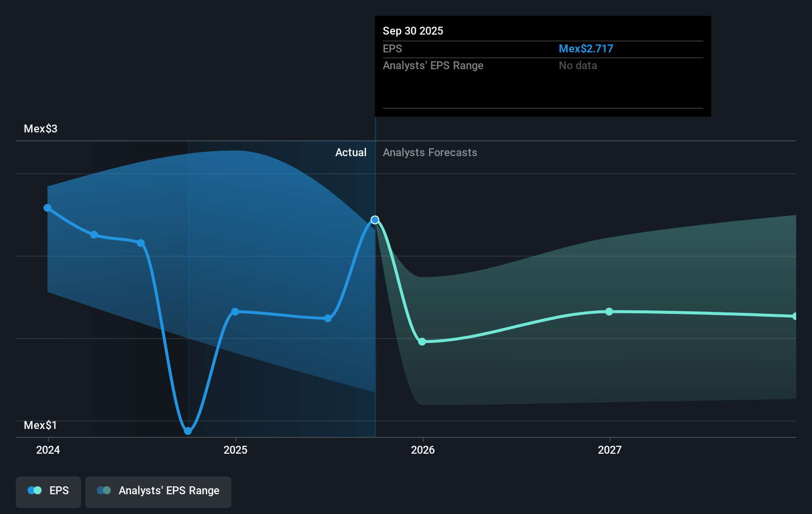The image size is (812, 514).
Task: Click the 2025 x-axis label
Action: coord(235,450)
